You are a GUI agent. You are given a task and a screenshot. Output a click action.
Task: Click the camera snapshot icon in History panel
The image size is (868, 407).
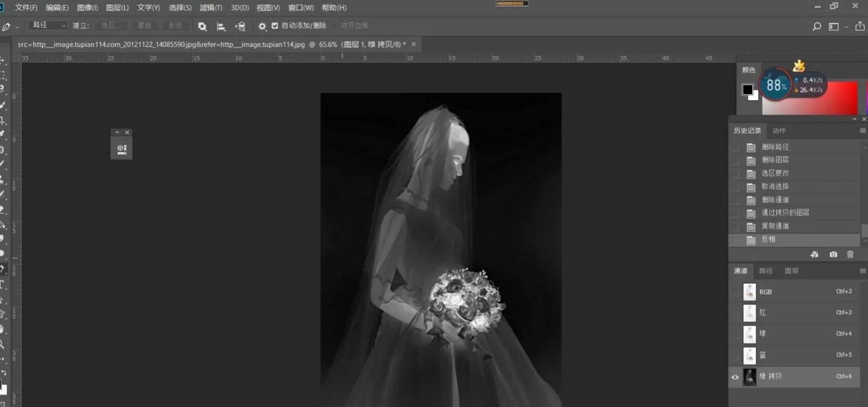832,254
